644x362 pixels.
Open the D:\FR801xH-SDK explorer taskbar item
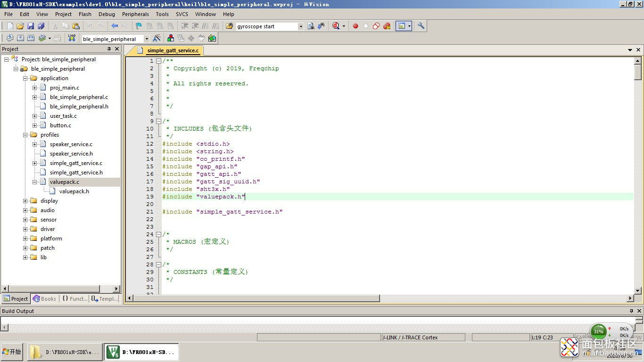click(x=64, y=352)
